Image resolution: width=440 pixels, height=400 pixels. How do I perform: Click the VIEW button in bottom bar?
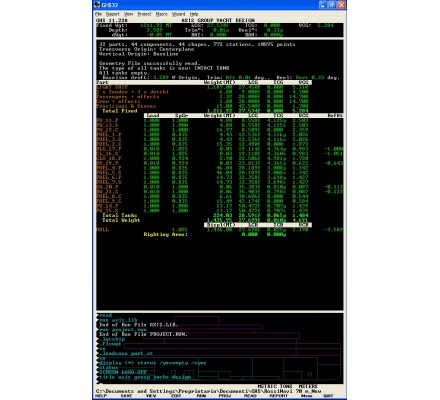(x=151, y=396)
